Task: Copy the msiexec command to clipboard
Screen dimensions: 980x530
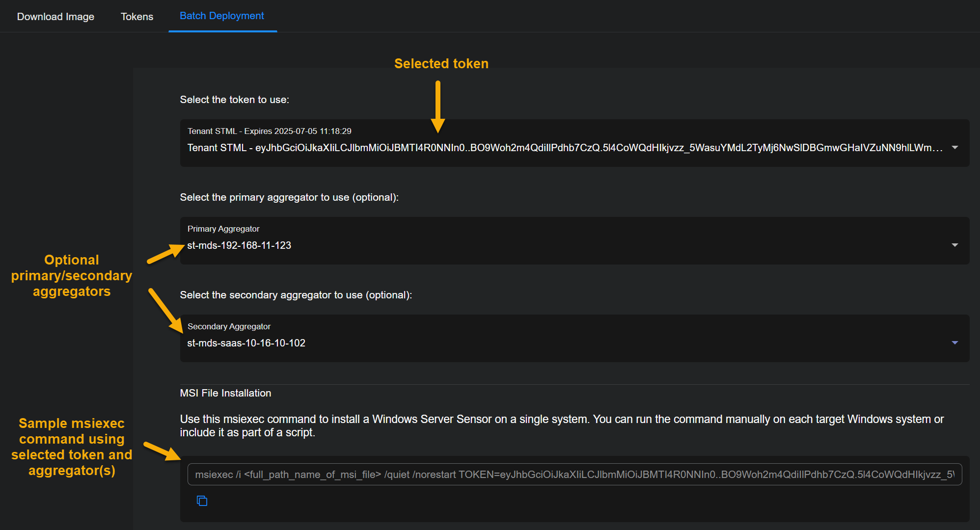Action: 202,501
